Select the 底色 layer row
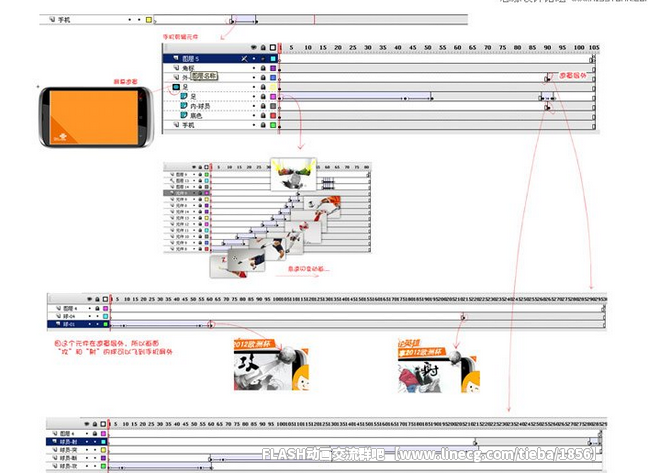Image resolution: width=648 pixels, height=473 pixels. [x=220, y=115]
